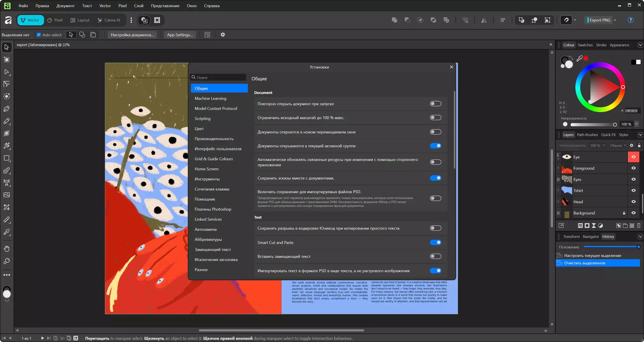Select the Move tool in left toolbar
The image size is (644, 342).
coord(7,47)
